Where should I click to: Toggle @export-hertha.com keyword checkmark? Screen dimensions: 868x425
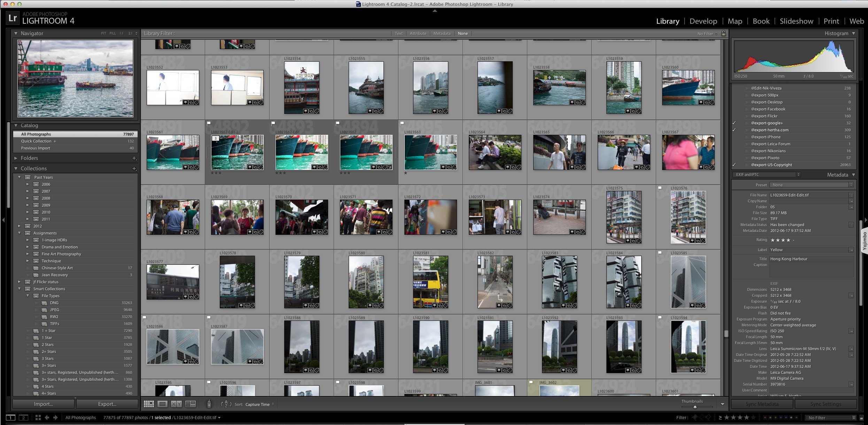(x=734, y=130)
